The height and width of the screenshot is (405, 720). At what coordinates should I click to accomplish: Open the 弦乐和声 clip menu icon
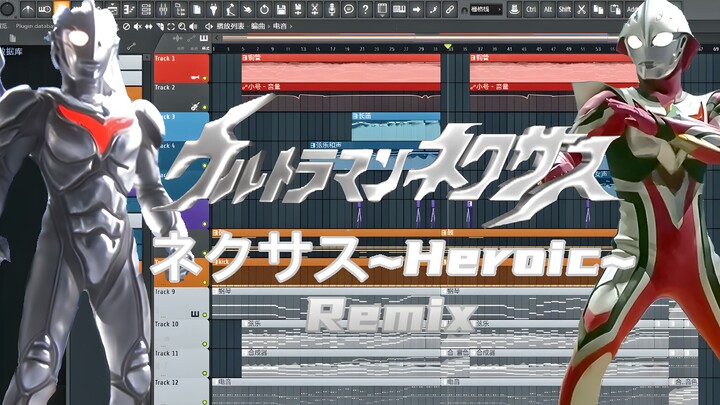(313, 145)
